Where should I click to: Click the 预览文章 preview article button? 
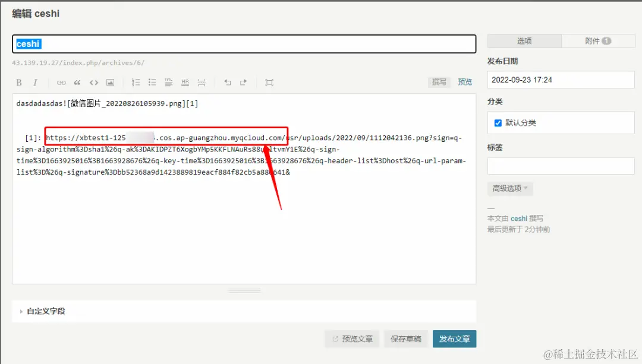352,339
